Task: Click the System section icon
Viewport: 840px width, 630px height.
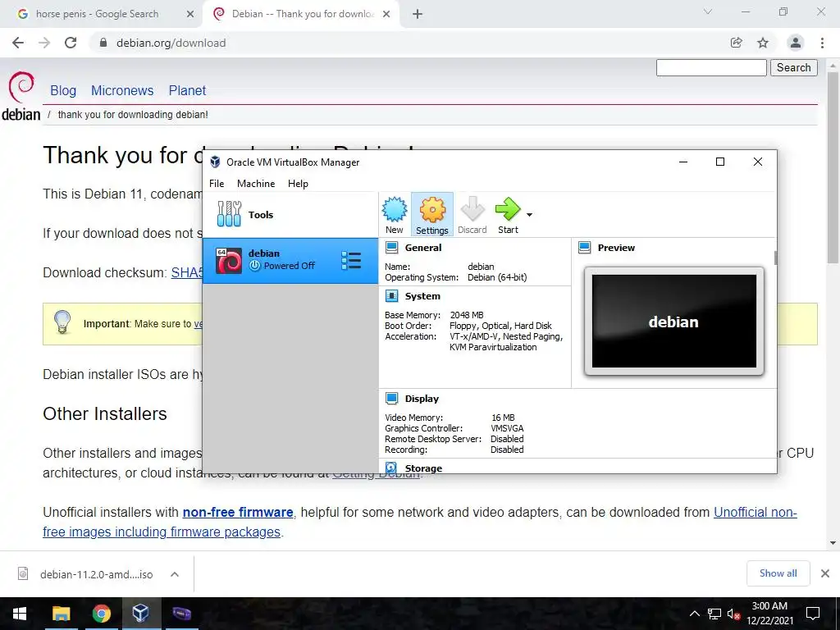Action: click(391, 295)
